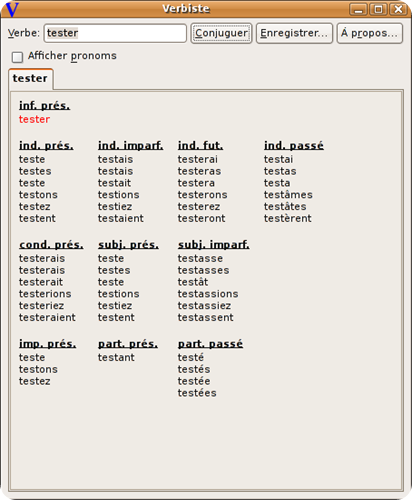The image size is (412, 500).
Task: Click the word 'testasse'
Action: 200,258
